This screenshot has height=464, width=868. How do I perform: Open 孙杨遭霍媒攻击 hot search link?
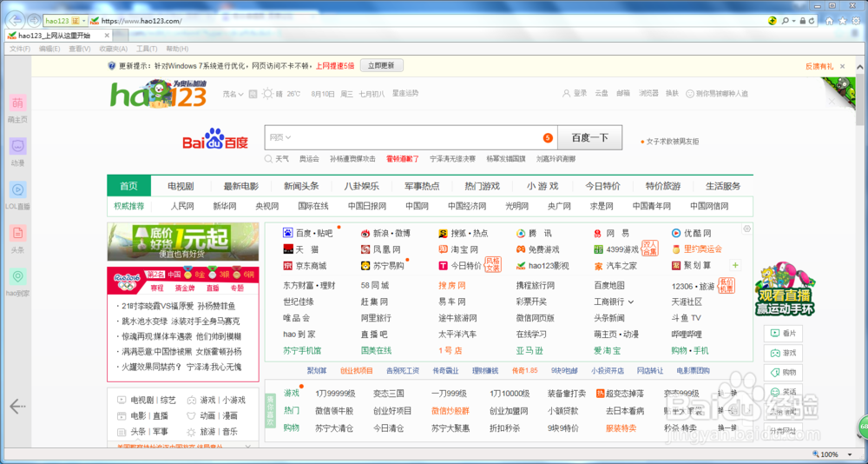[352, 158]
